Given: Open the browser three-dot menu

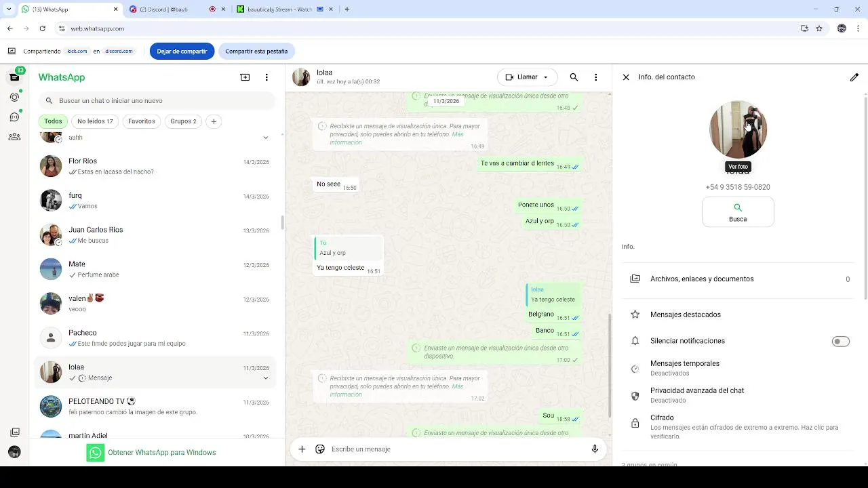Looking at the screenshot, I should (x=859, y=28).
